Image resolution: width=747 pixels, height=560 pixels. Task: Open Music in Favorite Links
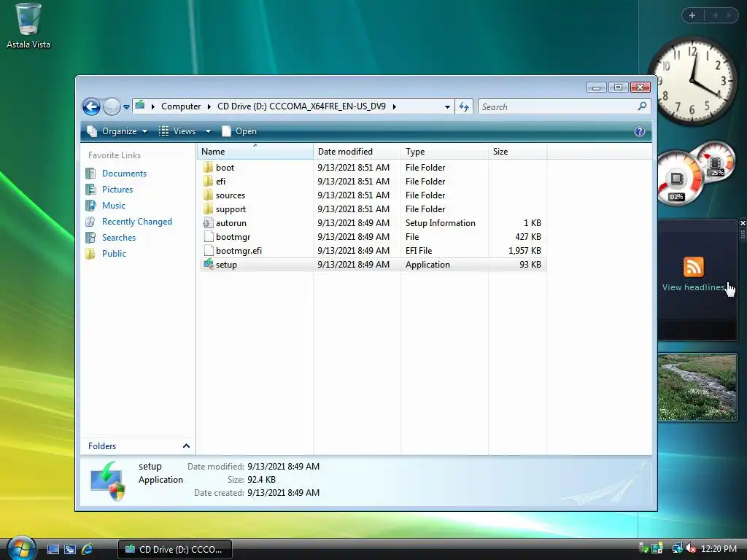(x=113, y=205)
